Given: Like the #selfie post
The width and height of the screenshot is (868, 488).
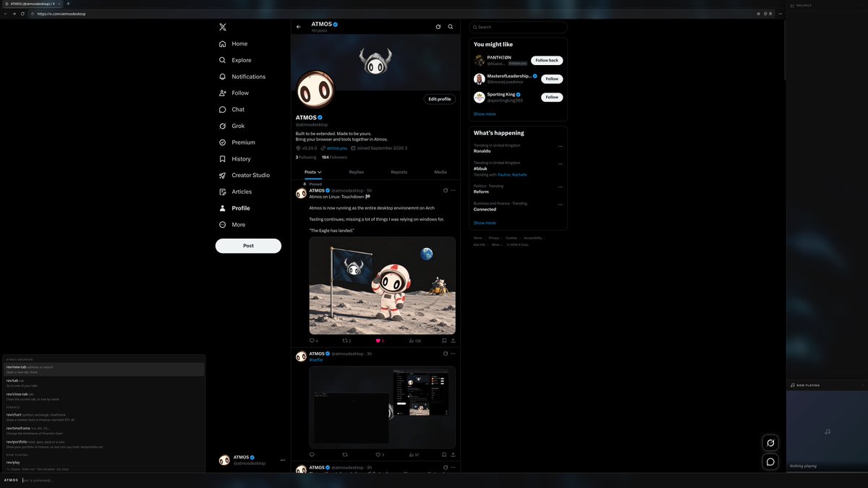Looking at the screenshot, I should coord(379,455).
